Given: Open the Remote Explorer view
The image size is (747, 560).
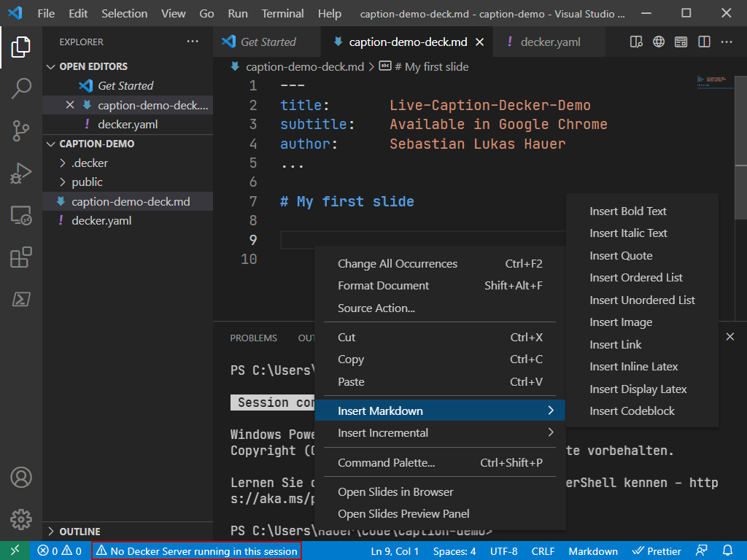Looking at the screenshot, I should pyautogui.click(x=20, y=216).
